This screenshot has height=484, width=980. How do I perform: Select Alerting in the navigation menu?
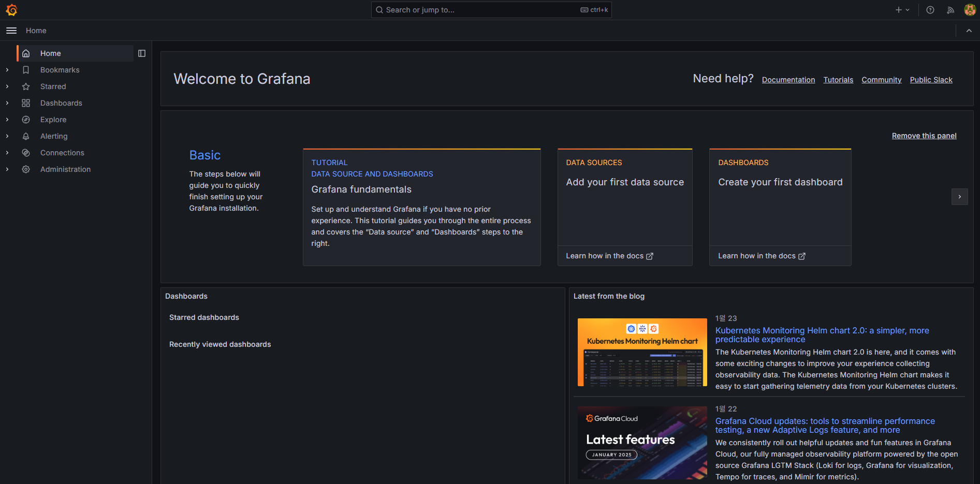[54, 136]
